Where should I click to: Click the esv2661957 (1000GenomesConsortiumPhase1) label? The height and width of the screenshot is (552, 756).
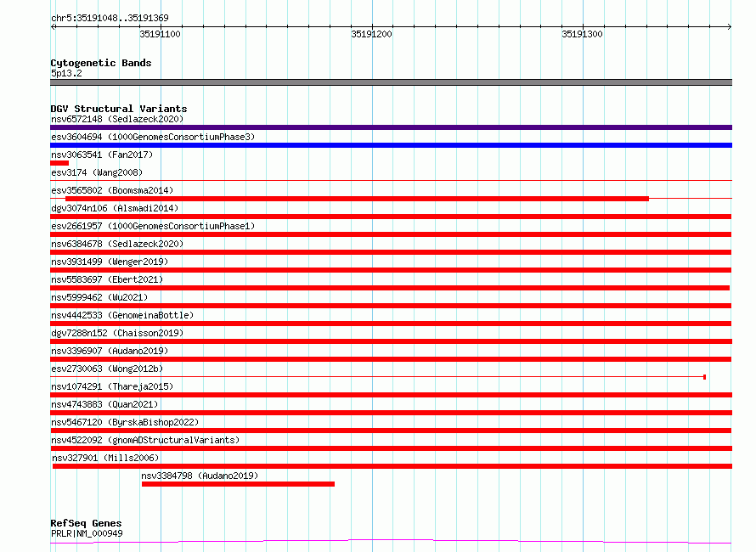[x=153, y=226]
